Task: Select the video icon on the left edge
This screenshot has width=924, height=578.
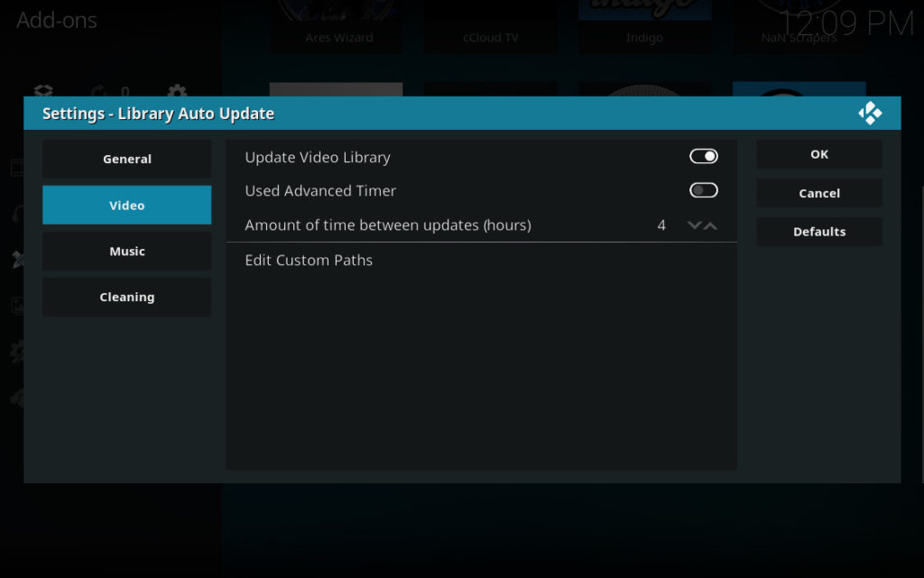Action: point(16,167)
